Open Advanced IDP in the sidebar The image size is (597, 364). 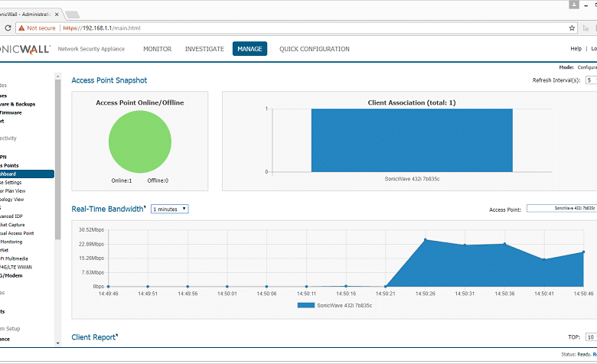[x=11, y=216]
